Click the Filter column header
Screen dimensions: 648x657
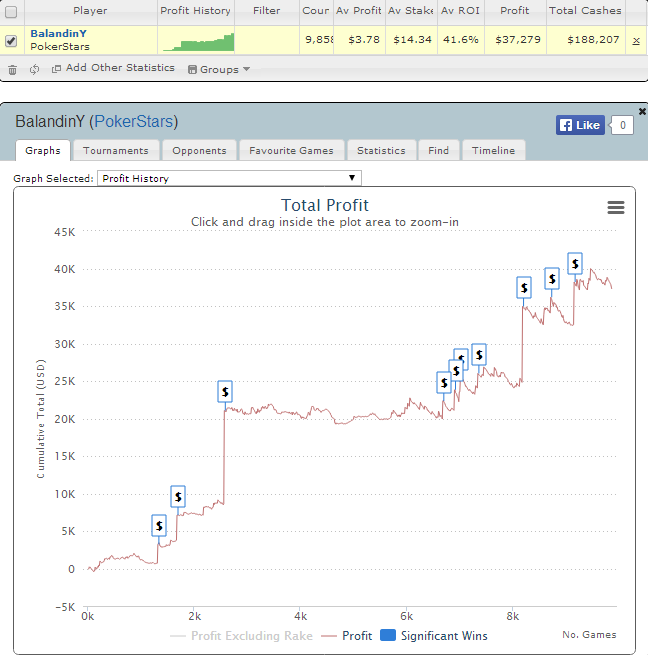tap(266, 11)
